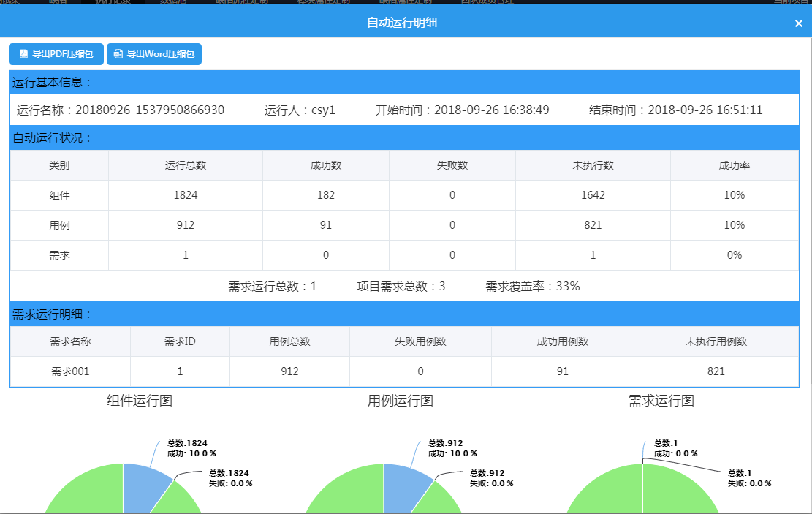Select the 需求ID column header
The width and height of the screenshot is (812, 514).
(180, 341)
